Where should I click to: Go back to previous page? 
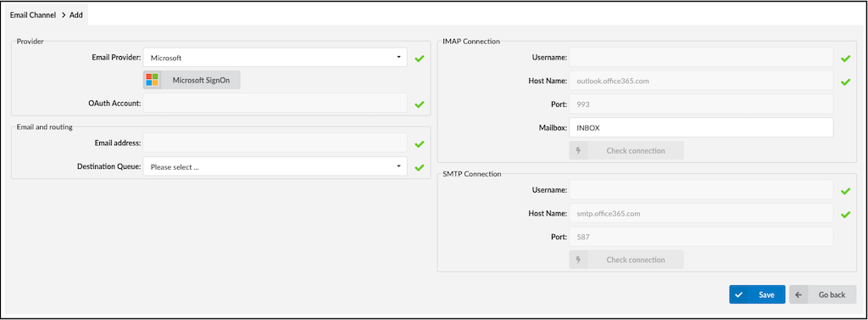(823, 295)
